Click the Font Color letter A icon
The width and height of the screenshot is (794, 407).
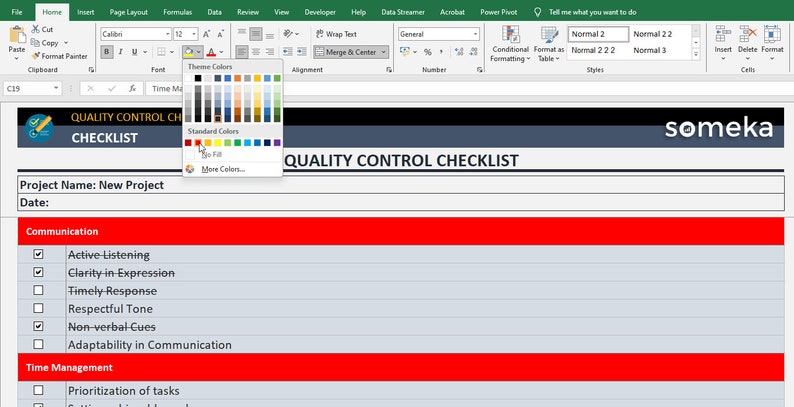point(211,52)
